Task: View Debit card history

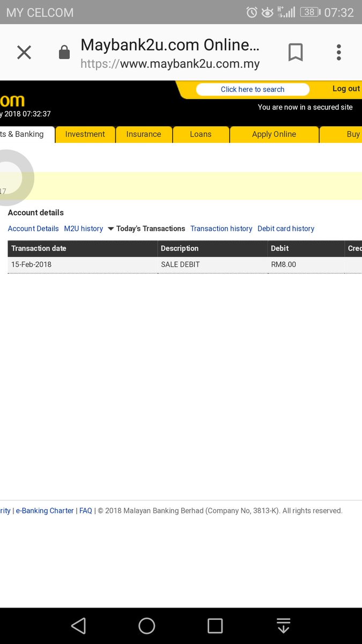Action: [286, 229]
